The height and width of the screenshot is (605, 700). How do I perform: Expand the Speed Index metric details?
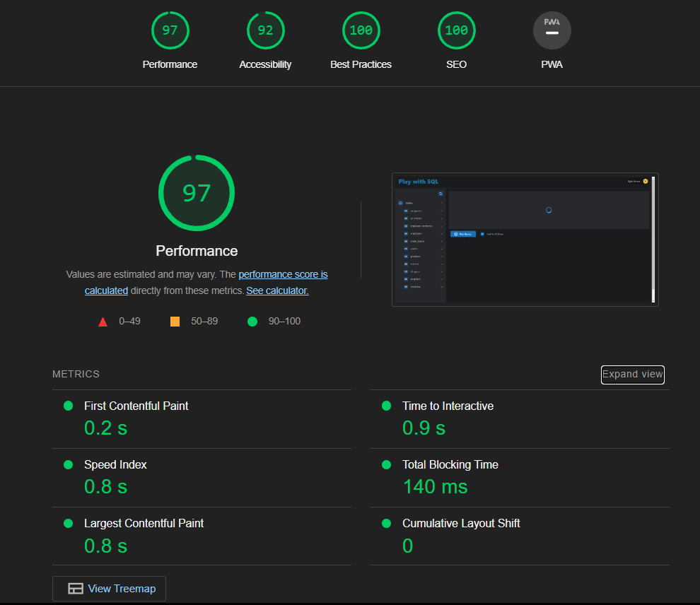pyautogui.click(x=115, y=464)
